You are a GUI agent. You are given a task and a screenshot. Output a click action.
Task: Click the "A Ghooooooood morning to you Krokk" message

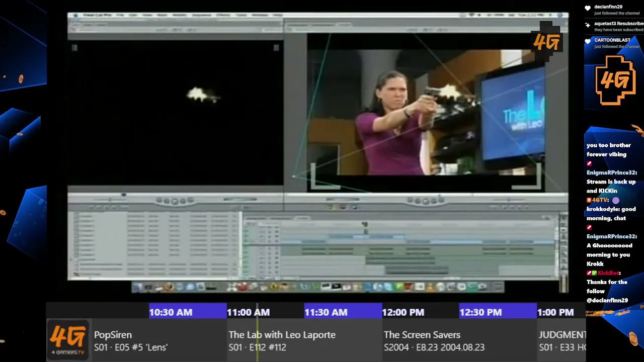click(x=609, y=254)
